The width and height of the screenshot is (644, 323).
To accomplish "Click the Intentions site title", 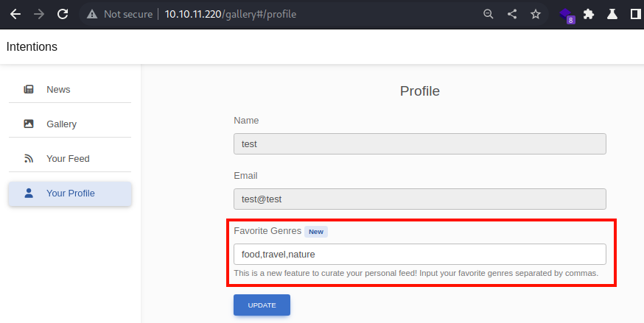I will [32, 47].
